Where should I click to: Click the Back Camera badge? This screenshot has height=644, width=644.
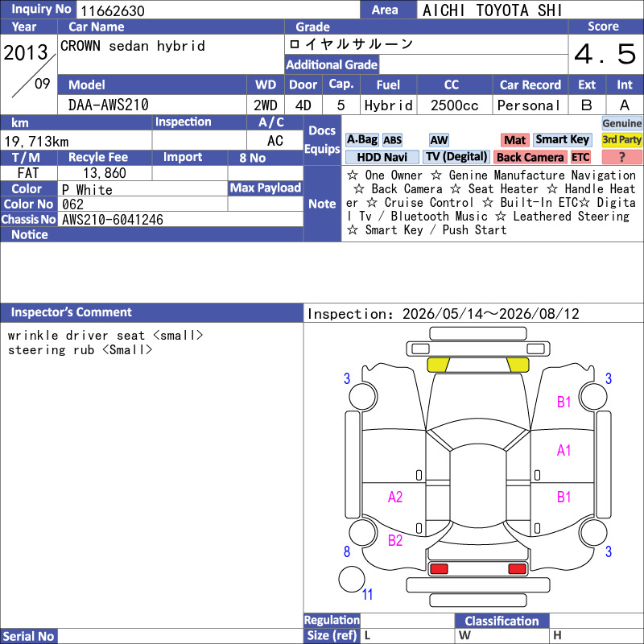(x=530, y=157)
